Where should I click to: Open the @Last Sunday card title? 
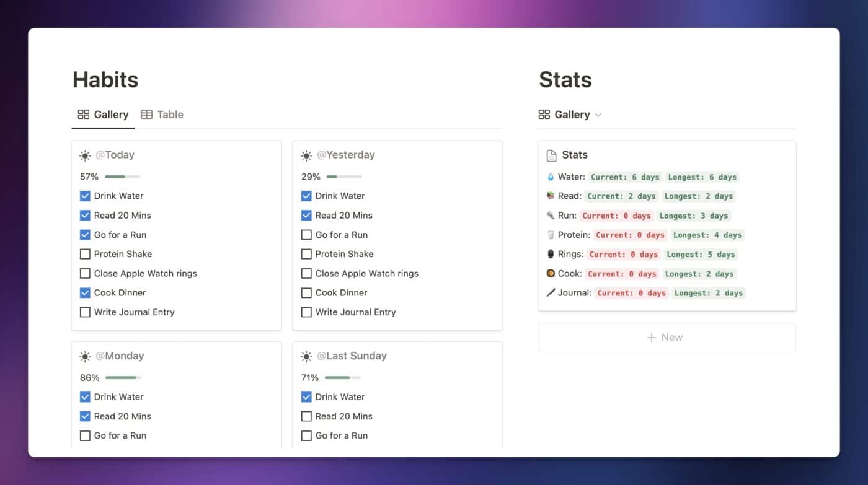coord(352,356)
